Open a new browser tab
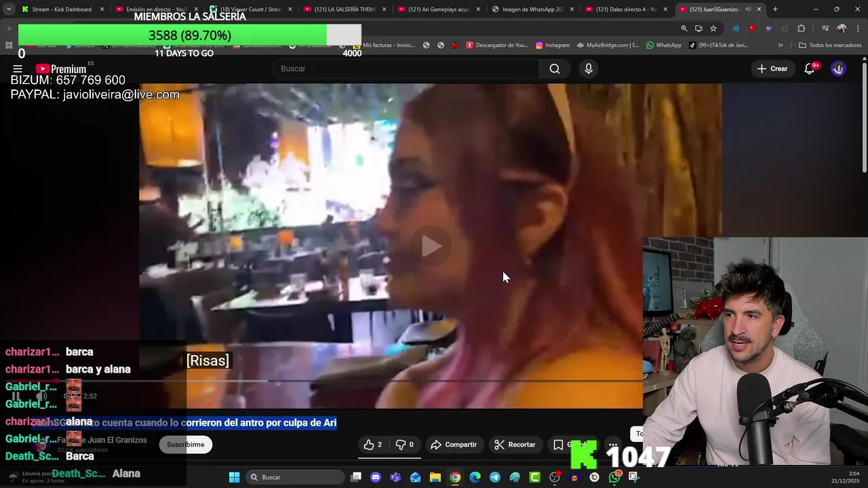868x488 pixels. point(775,9)
